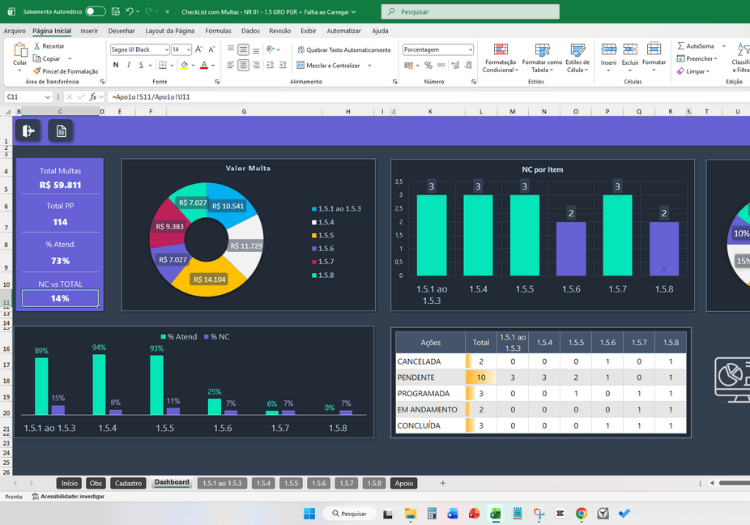Toggle Quebrar Texto Automaticamente
This screenshot has width=750, height=525.
tap(344, 50)
